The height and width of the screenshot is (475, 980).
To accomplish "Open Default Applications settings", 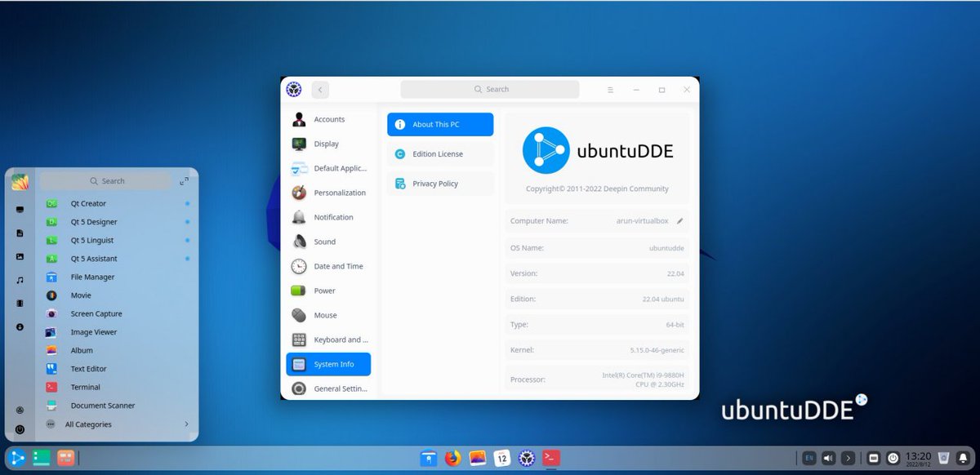I will pyautogui.click(x=328, y=168).
